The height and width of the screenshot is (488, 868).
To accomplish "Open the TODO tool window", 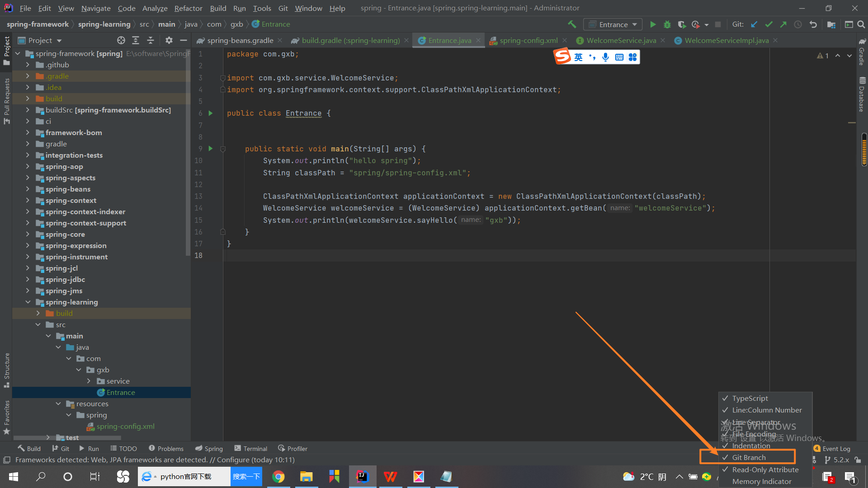I will (124, 449).
